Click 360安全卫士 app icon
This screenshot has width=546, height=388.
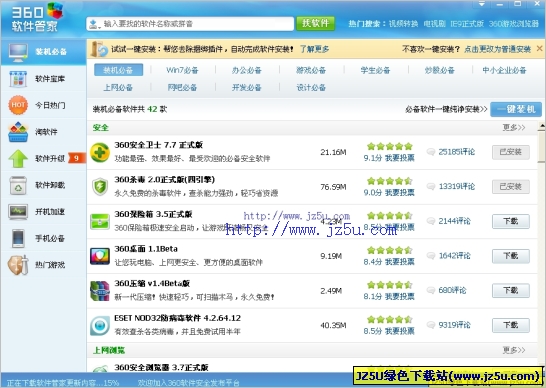tap(100, 152)
